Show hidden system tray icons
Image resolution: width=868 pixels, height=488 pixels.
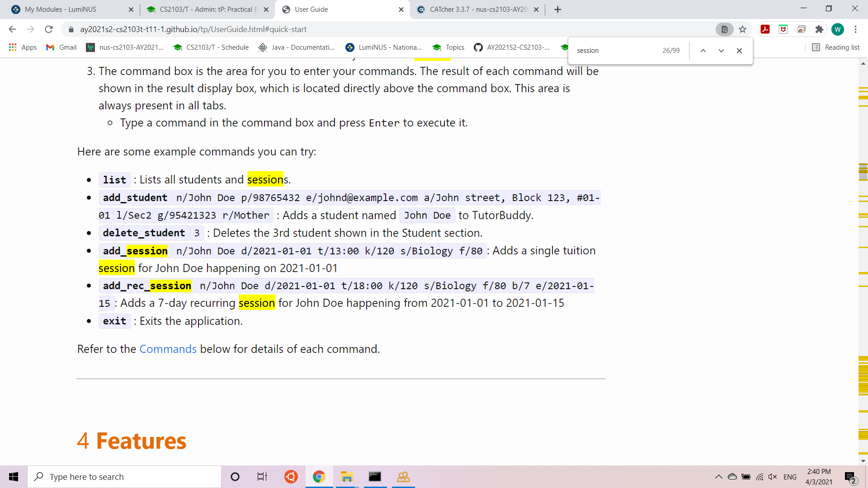pyautogui.click(x=718, y=477)
